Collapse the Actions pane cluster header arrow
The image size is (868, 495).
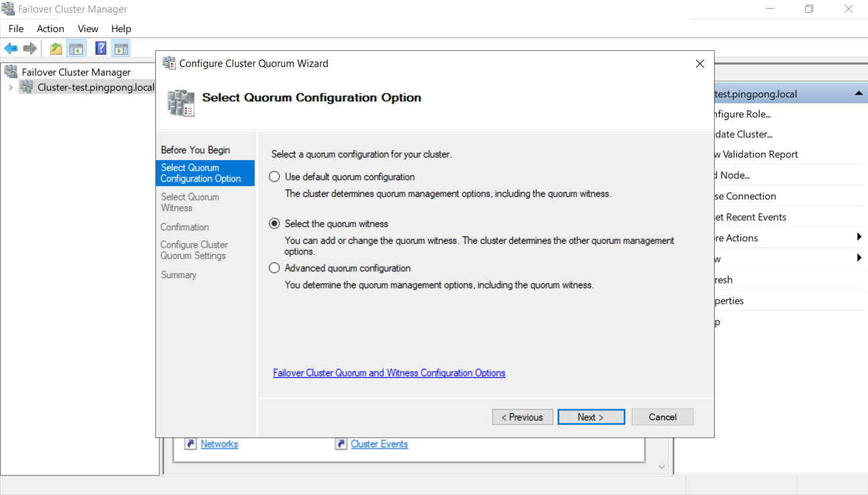[859, 94]
